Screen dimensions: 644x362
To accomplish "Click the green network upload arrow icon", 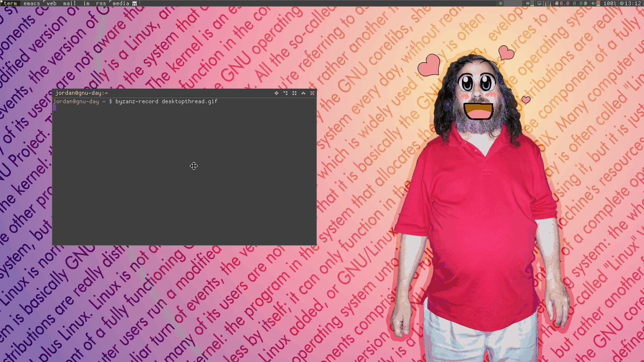I will (x=585, y=3).
